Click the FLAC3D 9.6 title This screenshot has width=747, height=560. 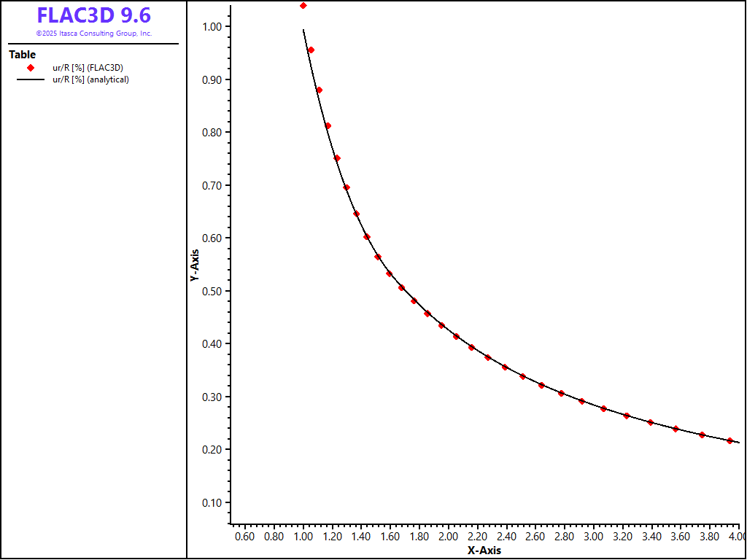(x=94, y=15)
